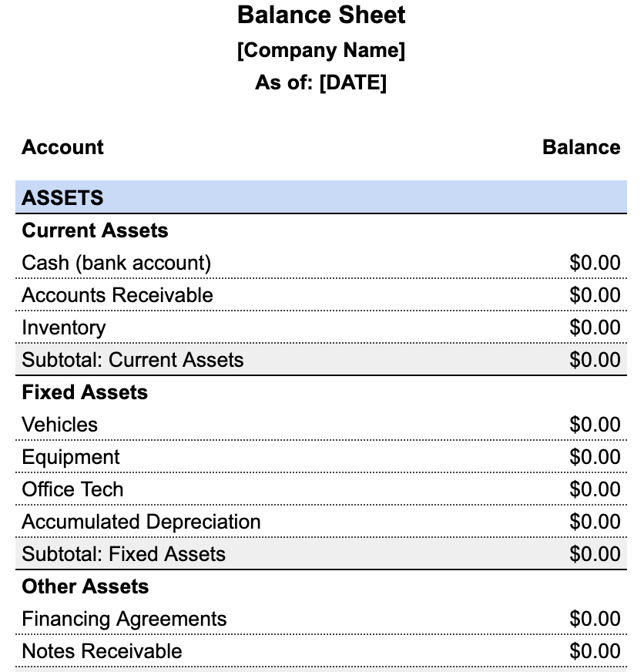
Task: Click the Balance Sheet title
Action: 321,15
